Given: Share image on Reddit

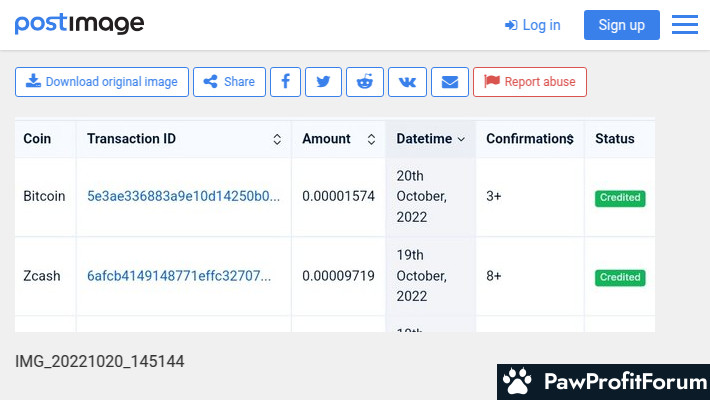Looking at the screenshot, I should pyautogui.click(x=365, y=82).
